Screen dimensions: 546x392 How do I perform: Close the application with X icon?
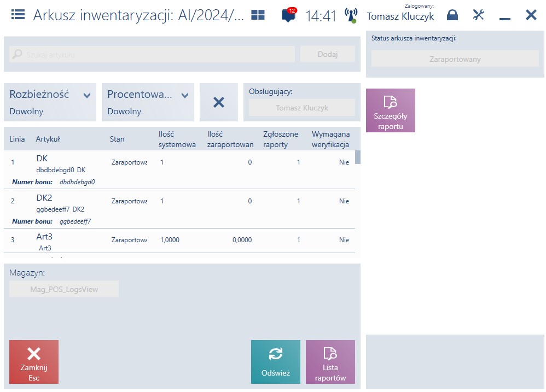tap(531, 15)
